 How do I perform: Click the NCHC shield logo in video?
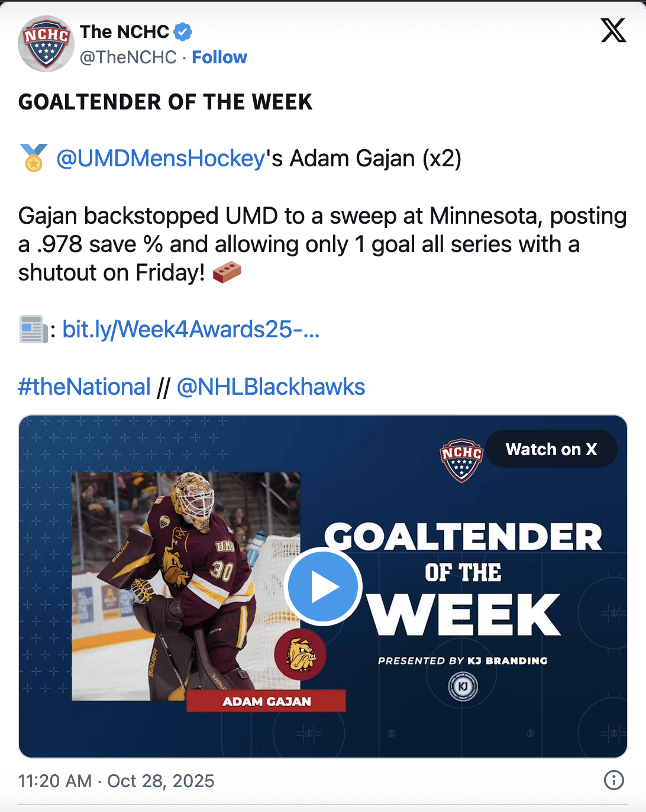coord(461,459)
